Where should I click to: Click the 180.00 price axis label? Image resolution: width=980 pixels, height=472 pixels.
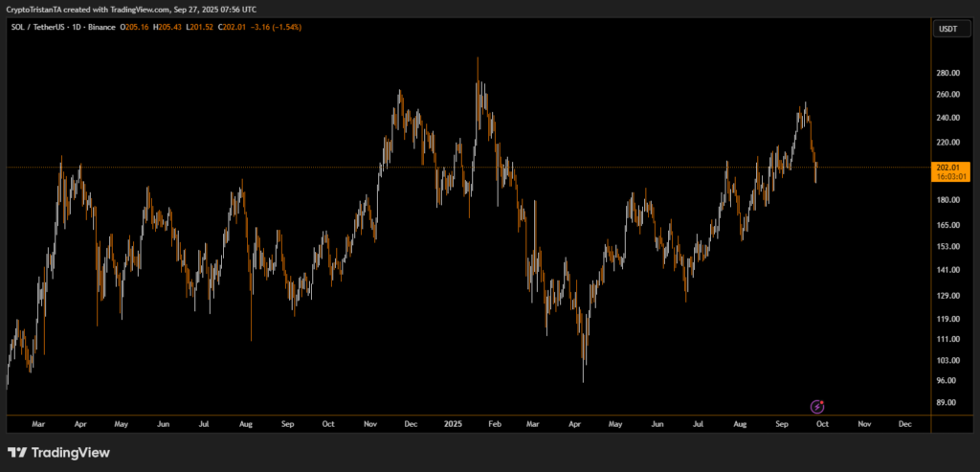click(947, 200)
